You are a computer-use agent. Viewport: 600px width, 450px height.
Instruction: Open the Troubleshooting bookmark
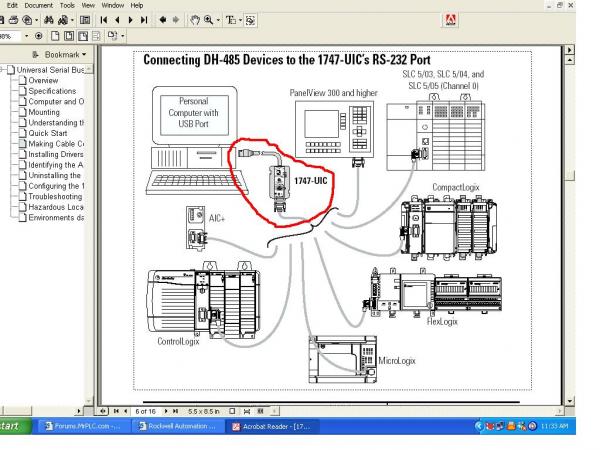(x=55, y=196)
